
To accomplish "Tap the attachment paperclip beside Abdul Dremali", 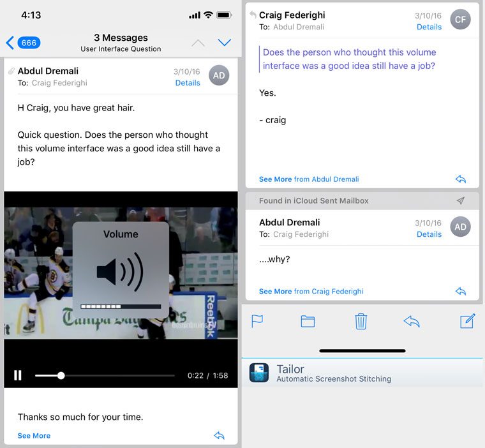I will point(11,71).
